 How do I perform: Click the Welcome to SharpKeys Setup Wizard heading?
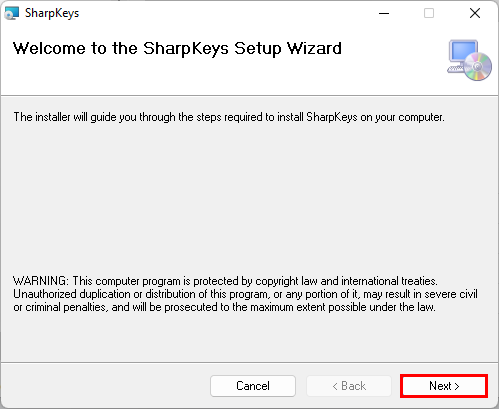point(177,49)
